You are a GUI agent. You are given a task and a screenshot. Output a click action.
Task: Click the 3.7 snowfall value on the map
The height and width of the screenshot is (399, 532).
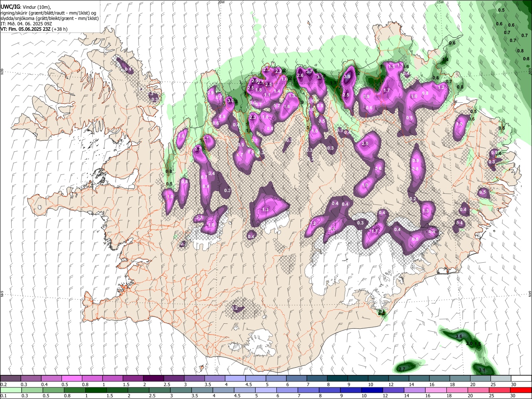[x=309, y=71]
